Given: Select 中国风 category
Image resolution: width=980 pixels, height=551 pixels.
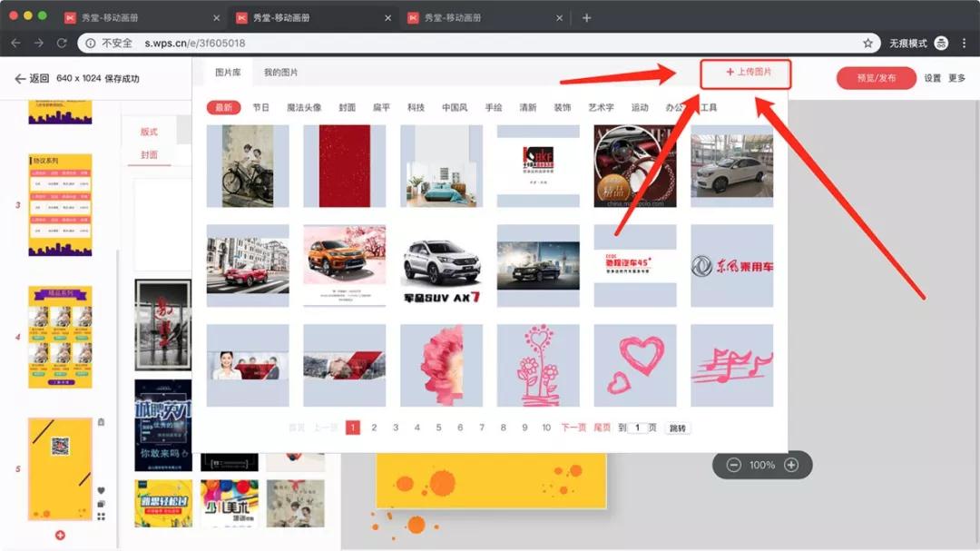Looking at the screenshot, I should [x=455, y=108].
